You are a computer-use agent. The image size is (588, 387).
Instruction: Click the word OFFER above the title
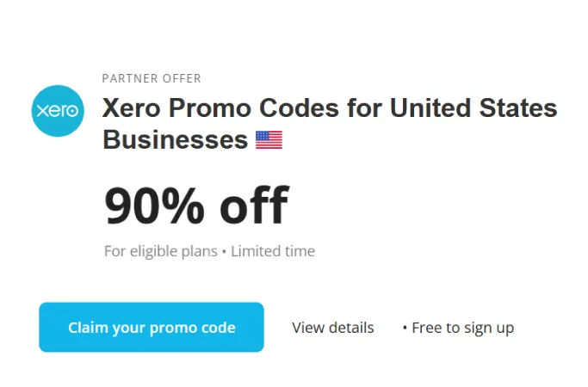tap(180, 78)
